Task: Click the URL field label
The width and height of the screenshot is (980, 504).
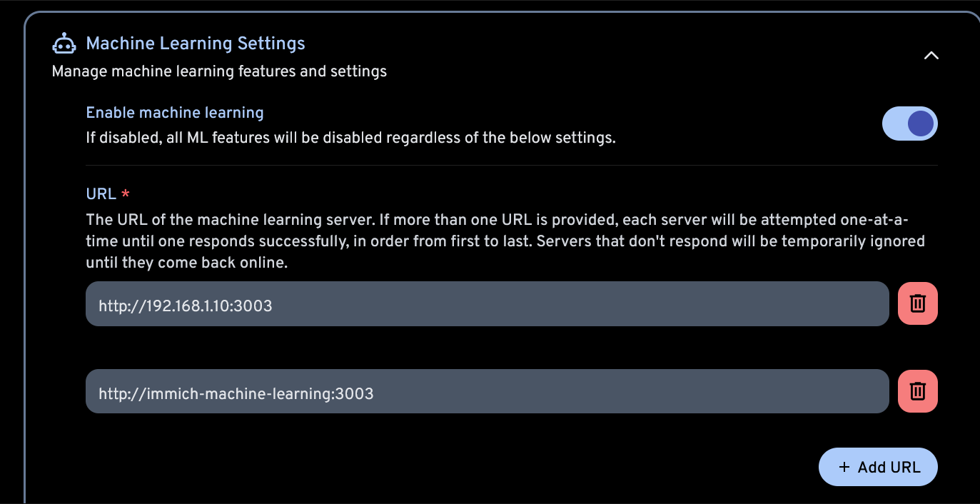Action: (x=101, y=193)
